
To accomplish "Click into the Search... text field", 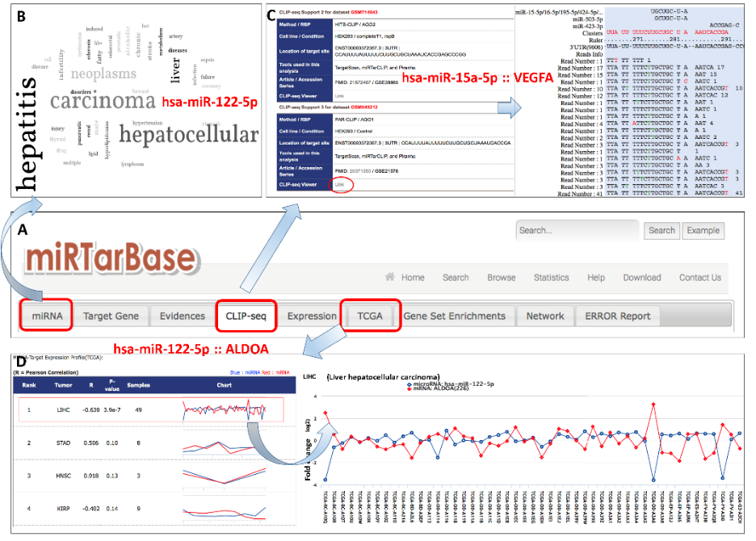I will (x=577, y=230).
